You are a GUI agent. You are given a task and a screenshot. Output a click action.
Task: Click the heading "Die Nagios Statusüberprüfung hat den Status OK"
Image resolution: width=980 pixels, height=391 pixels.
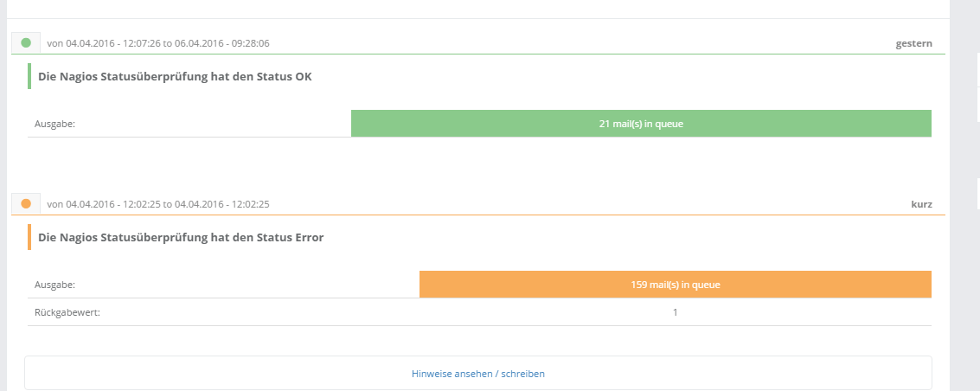coord(175,76)
